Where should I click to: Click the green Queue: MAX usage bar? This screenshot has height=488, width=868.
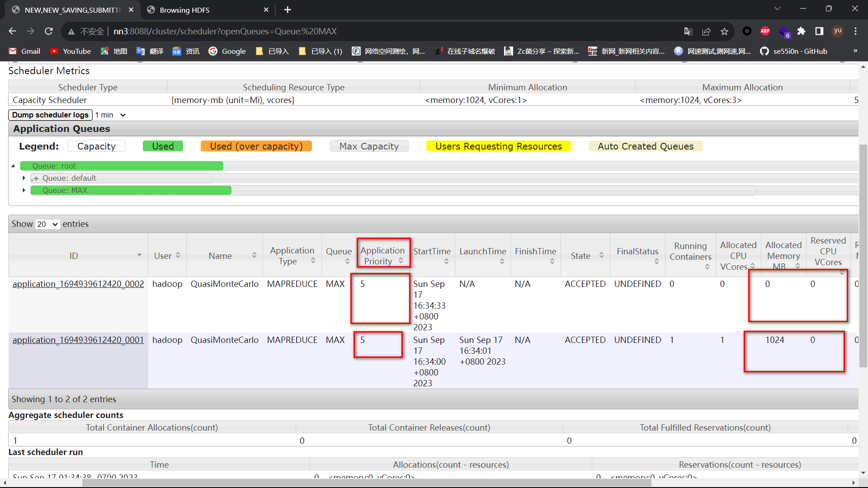pos(131,190)
